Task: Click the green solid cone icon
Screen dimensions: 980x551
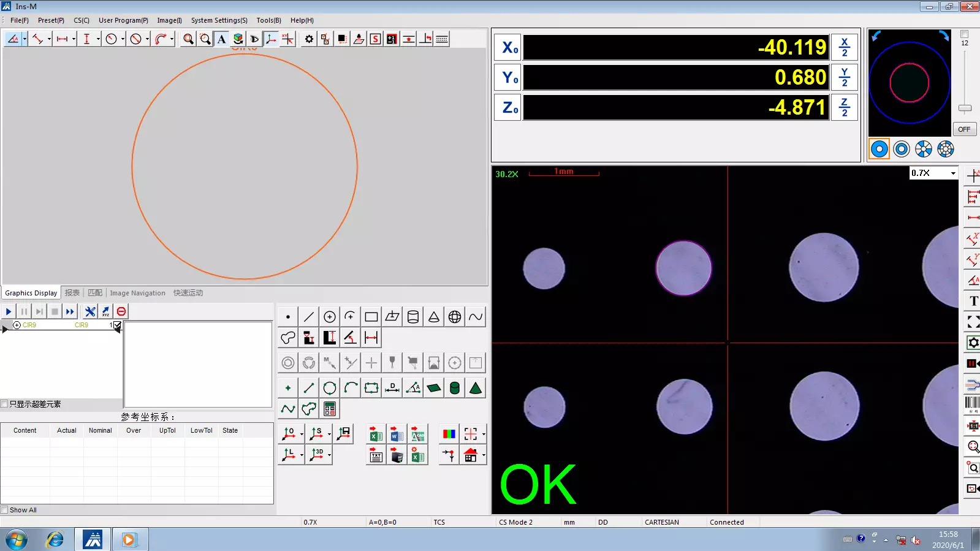Action: pos(476,388)
